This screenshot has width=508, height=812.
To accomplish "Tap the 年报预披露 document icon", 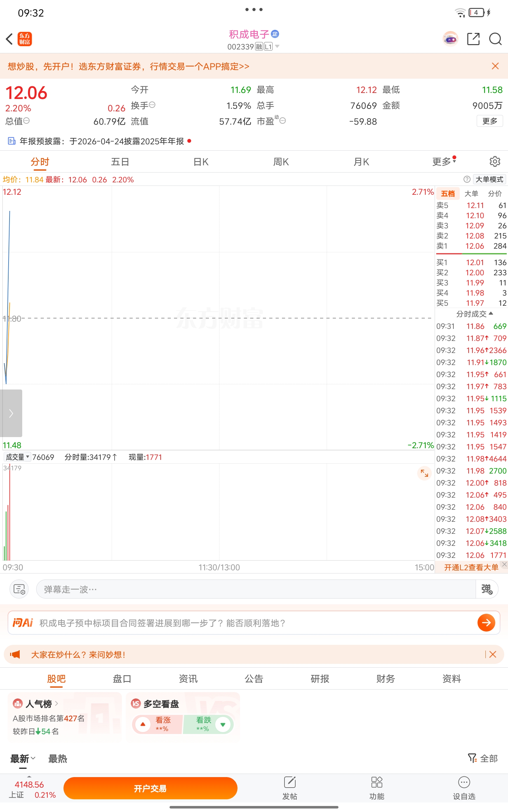I will [12, 141].
